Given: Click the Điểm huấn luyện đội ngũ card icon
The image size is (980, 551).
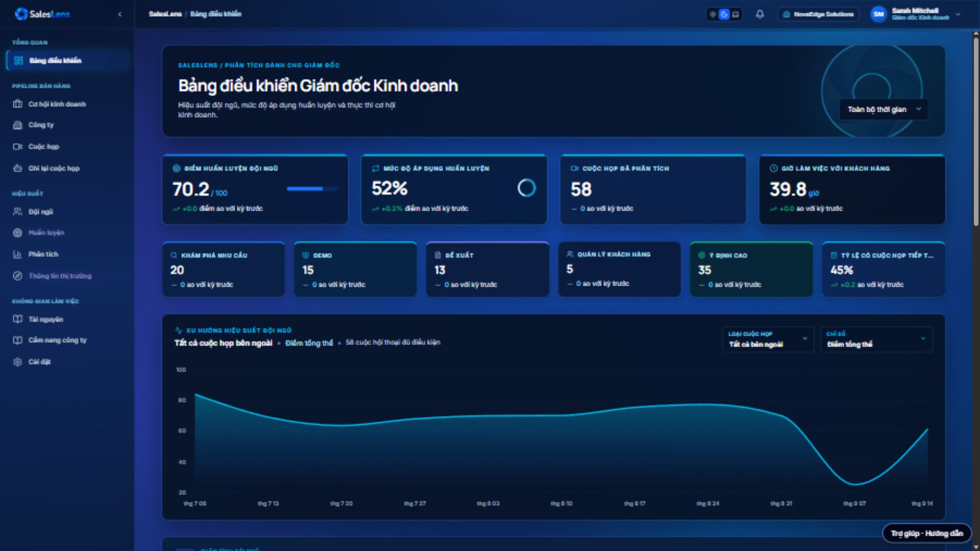Looking at the screenshot, I should pos(177,168).
